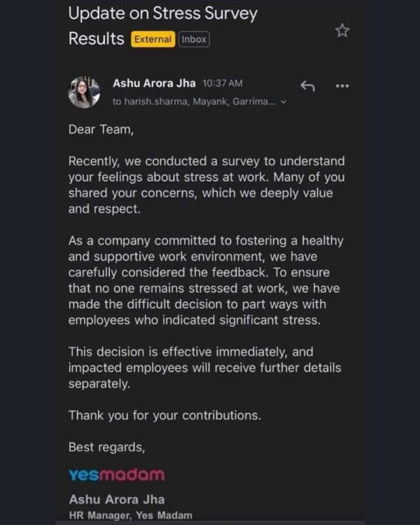
Task: Tap the Inbox label tag
Action: click(194, 39)
